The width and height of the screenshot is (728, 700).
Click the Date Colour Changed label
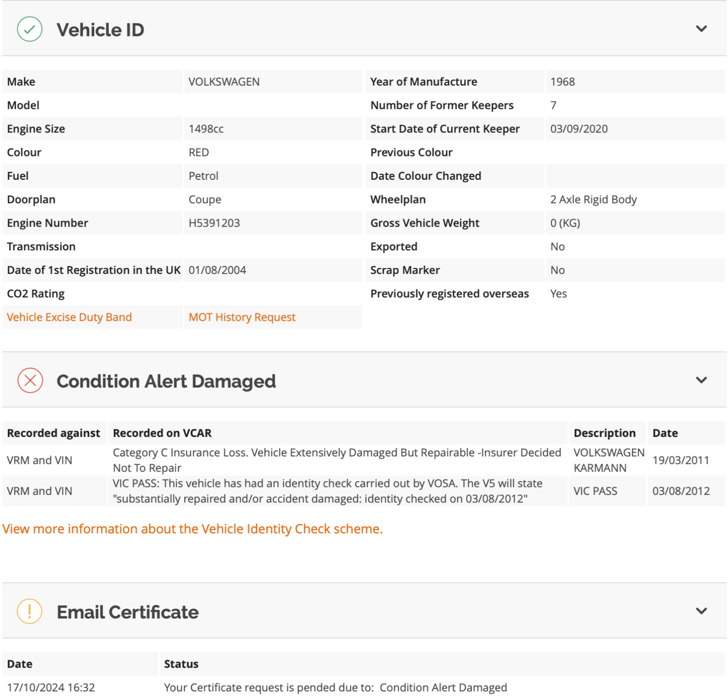click(425, 176)
